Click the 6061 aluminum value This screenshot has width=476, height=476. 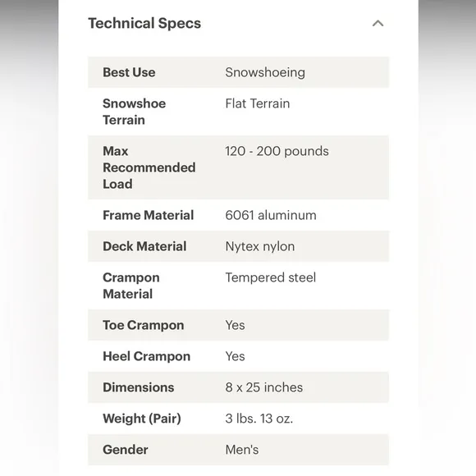(271, 215)
